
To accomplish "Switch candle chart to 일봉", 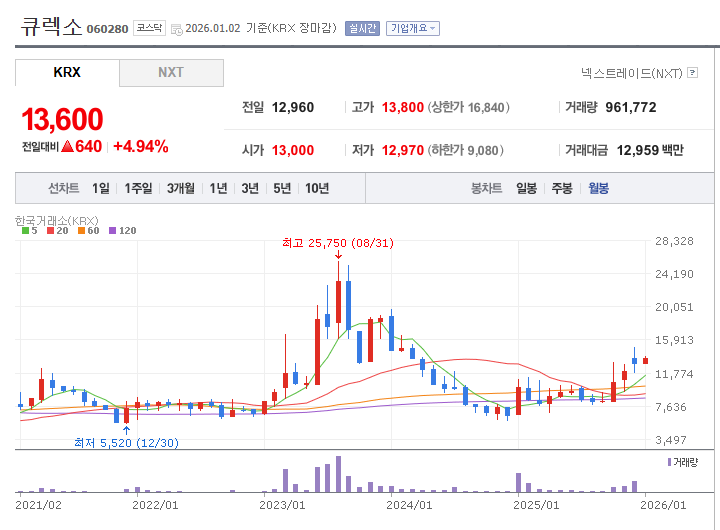I will tap(526, 188).
